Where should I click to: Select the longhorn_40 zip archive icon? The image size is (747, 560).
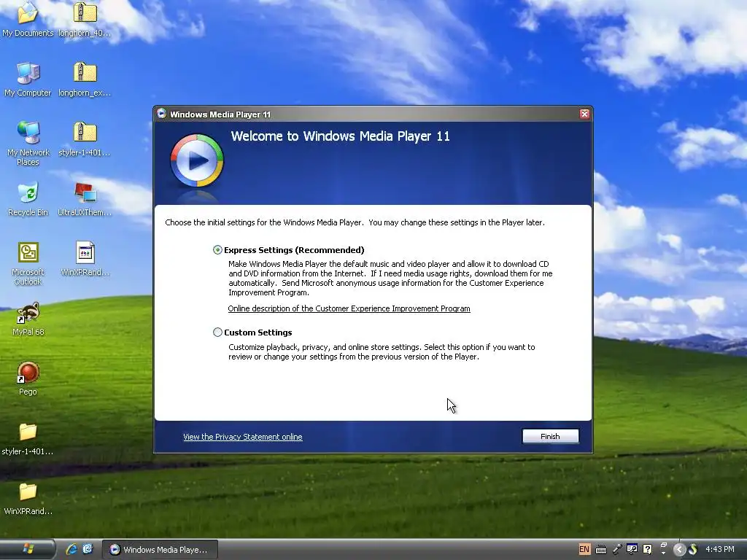point(85,20)
